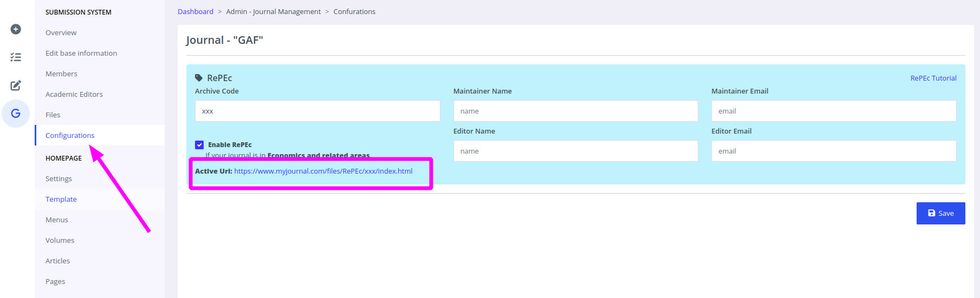Open the Overview menu item

tap(61, 33)
